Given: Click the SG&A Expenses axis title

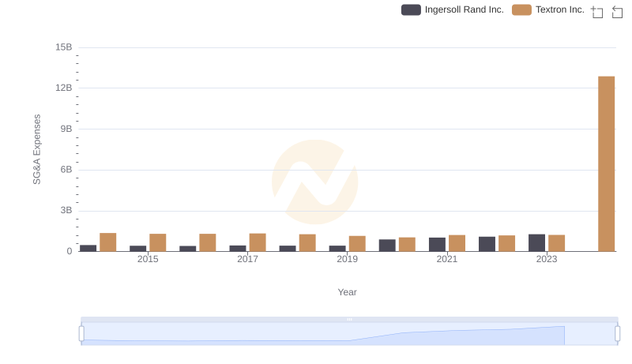Looking at the screenshot, I should 36,149.
